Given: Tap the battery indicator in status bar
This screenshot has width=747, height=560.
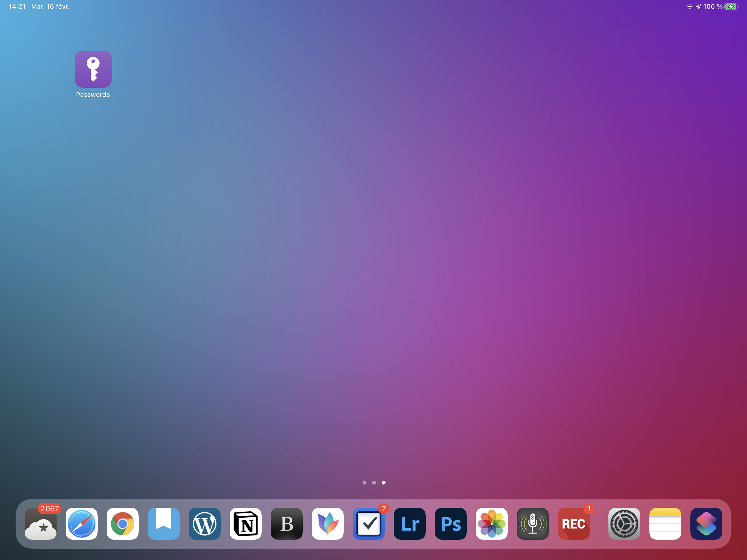Looking at the screenshot, I should click(731, 7).
